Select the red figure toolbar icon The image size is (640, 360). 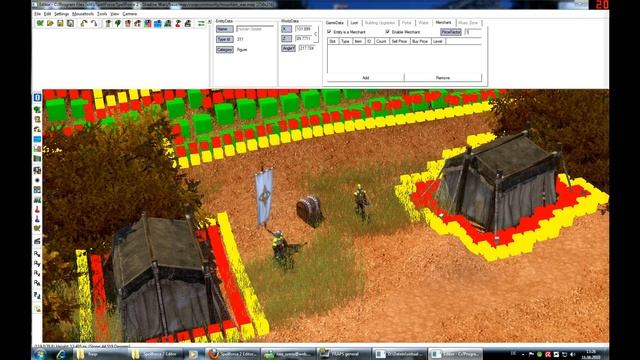coord(178,24)
